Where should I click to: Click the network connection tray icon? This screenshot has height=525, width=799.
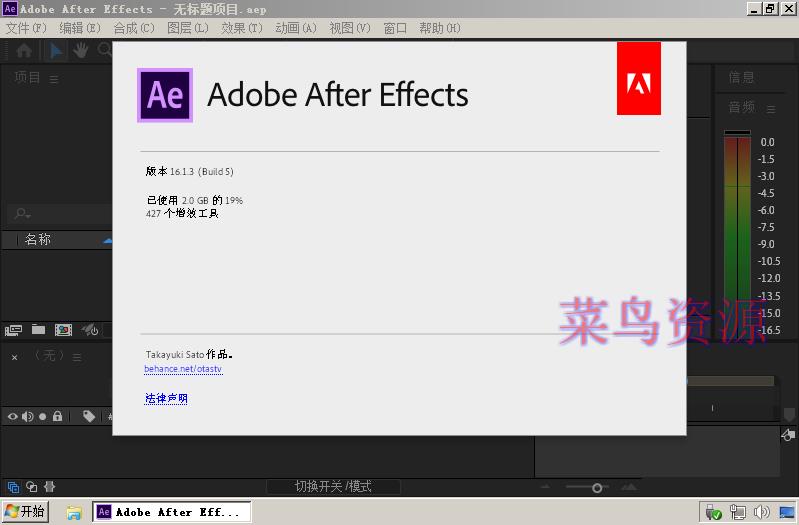[x=737, y=512]
